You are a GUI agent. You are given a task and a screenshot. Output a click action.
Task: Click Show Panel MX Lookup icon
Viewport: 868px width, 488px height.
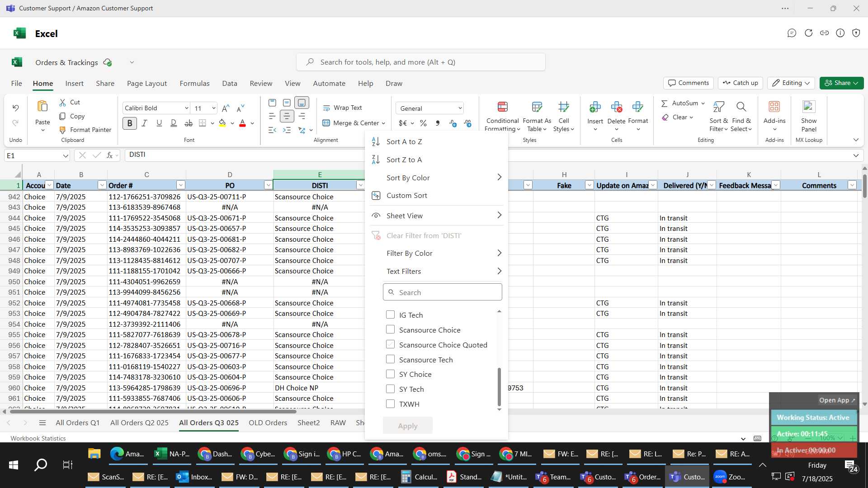[809, 107]
